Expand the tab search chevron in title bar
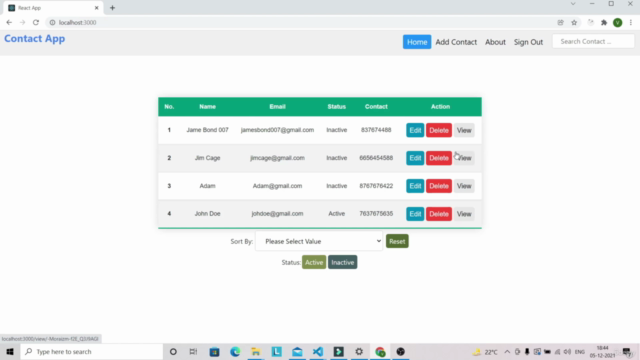Viewport: 640px width, 360px height. point(573,4)
